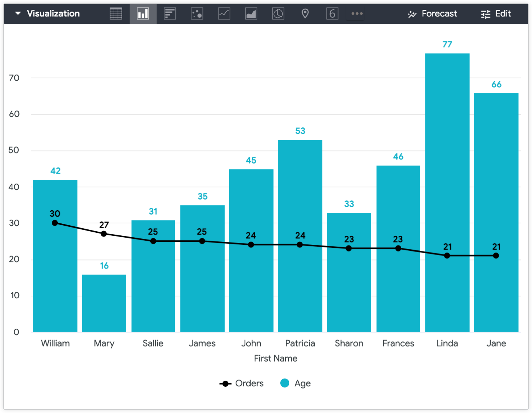532x413 pixels.
Task: Select the column chart visualization icon
Action: 143,14
